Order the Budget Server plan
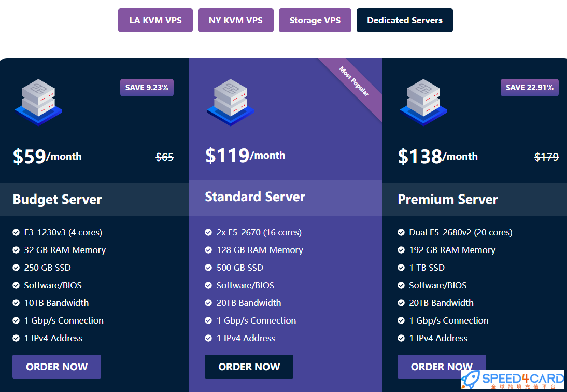The width and height of the screenshot is (567, 392). click(56, 367)
